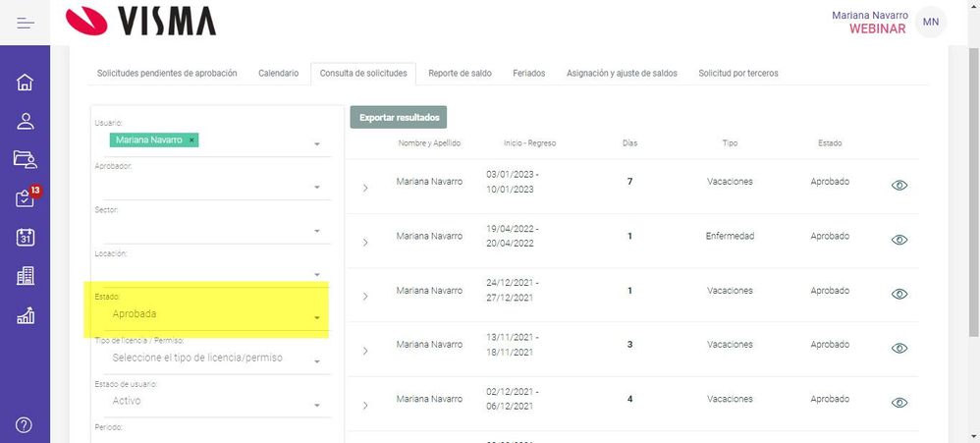980x443 pixels.
Task: Open the folder with person sidebar icon
Action: coord(25,159)
